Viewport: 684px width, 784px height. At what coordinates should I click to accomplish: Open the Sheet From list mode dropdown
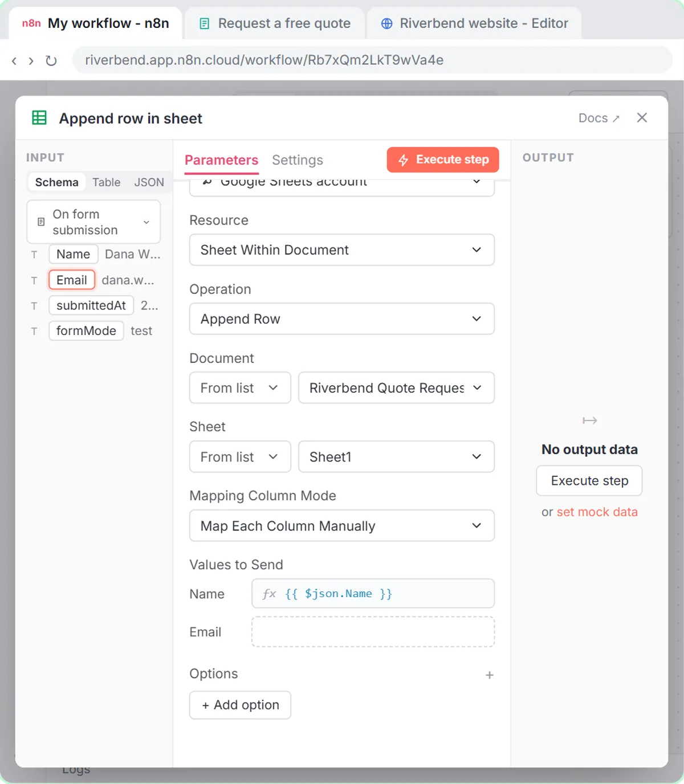click(x=240, y=457)
